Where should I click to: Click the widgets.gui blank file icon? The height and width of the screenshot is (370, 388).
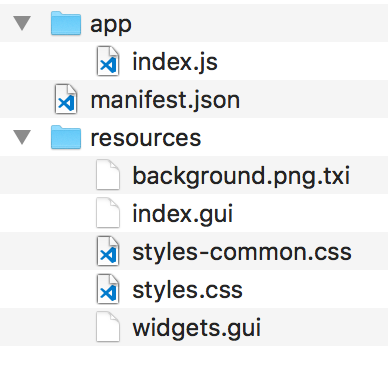tap(108, 327)
